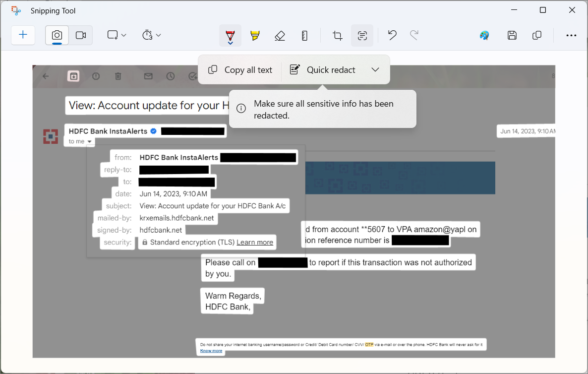Image resolution: width=588 pixels, height=374 pixels.
Task: Choose the Eraser tool
Action: pos(280,35)
